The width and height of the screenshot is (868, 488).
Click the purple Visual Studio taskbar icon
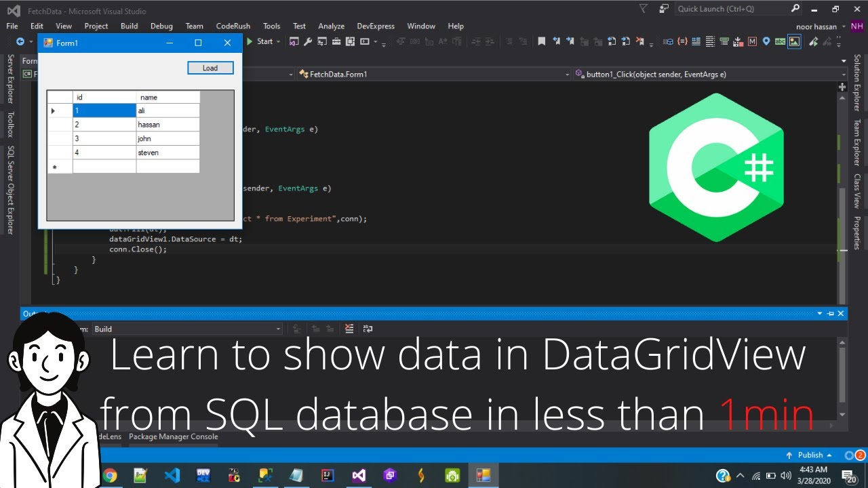[359, 475]
